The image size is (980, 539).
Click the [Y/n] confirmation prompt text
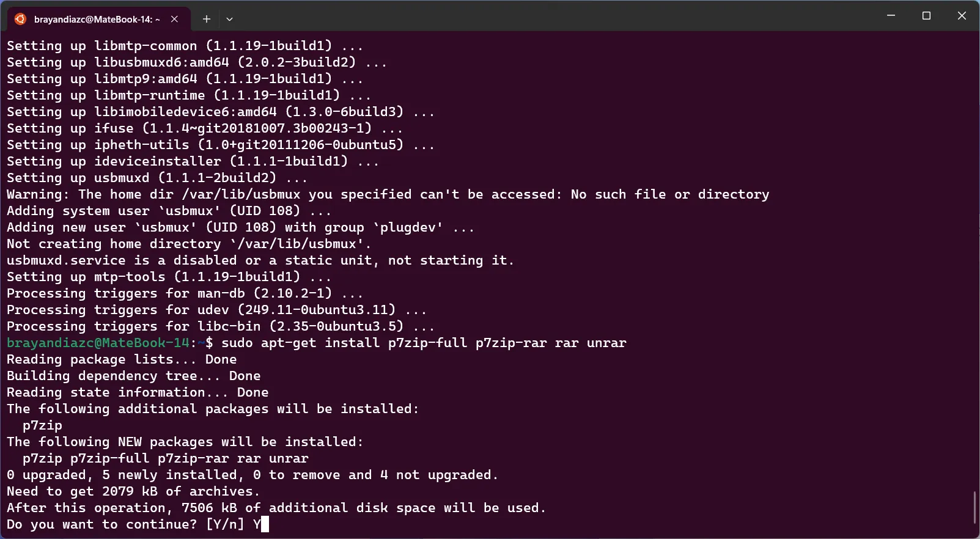point(225,524)
